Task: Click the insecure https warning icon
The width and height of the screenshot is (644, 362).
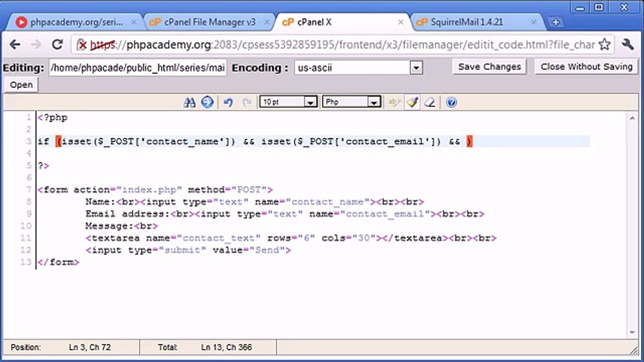Action: point(82,45)
